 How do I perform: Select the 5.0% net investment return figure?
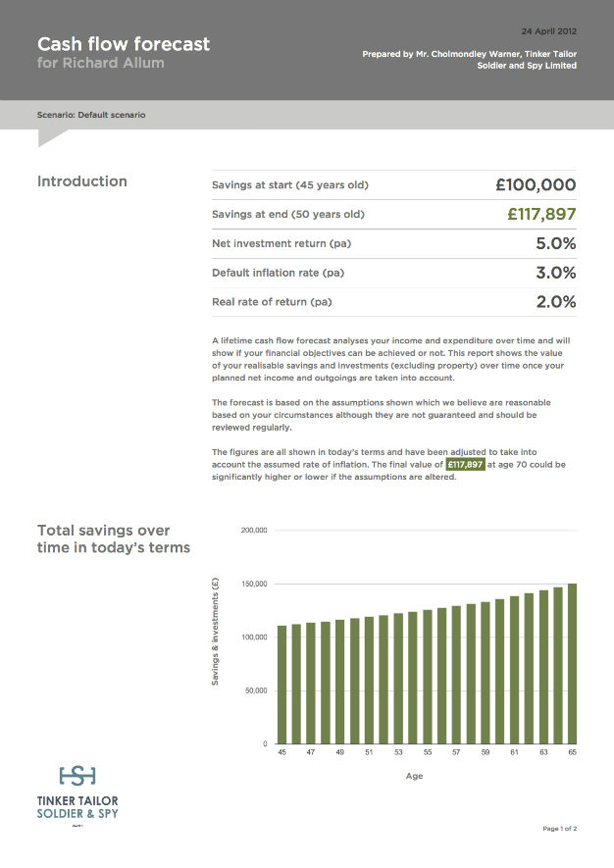tap(555, 243)
